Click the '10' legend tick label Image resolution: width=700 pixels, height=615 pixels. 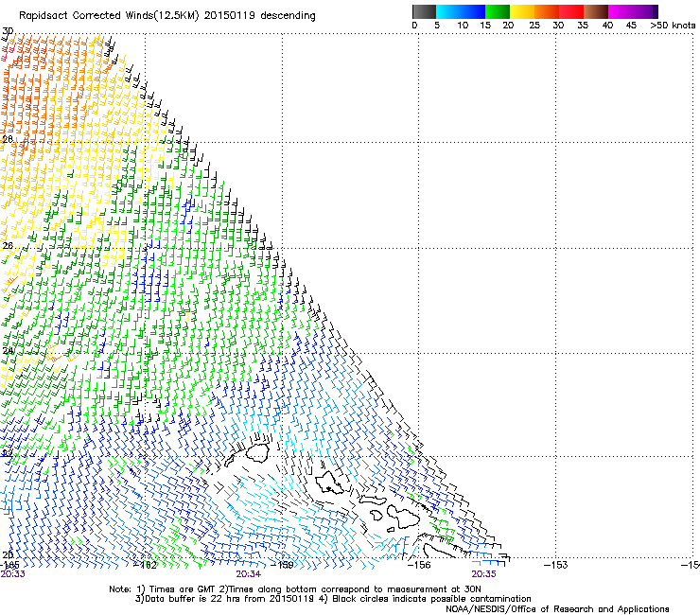[463, 26]
